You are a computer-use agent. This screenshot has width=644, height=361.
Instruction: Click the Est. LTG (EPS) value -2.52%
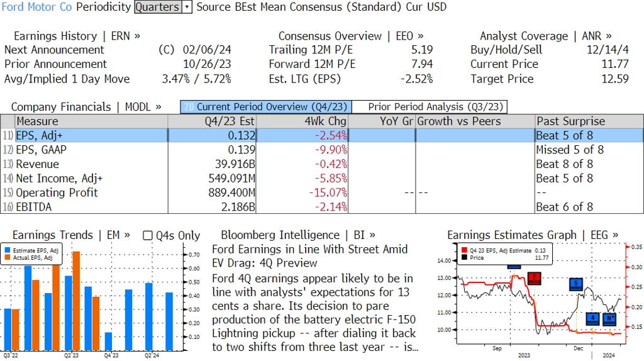pyautogui.click(x=416, y=79)
